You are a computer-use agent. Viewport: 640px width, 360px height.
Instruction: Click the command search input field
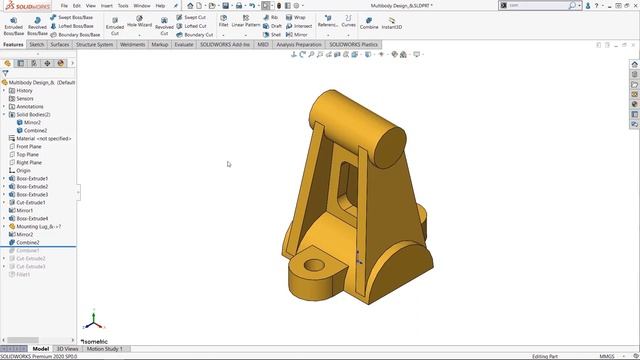pos(537,5)
